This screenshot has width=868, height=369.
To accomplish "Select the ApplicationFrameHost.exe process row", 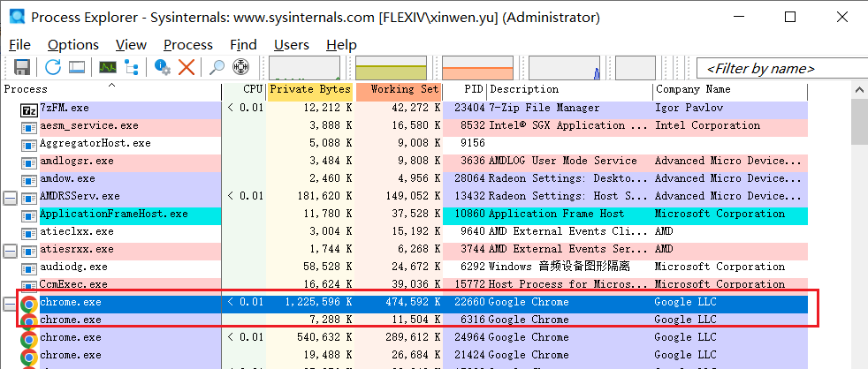I will [x=113, y=214].
